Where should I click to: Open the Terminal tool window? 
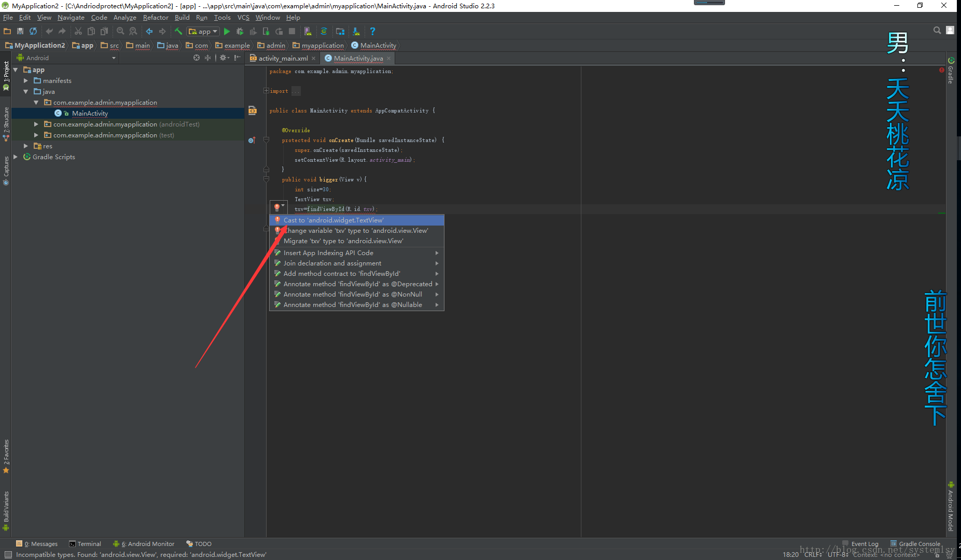coord(85,543)
